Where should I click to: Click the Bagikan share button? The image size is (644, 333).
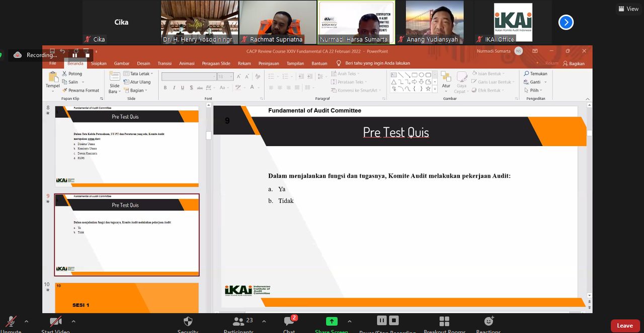[574, 63]
